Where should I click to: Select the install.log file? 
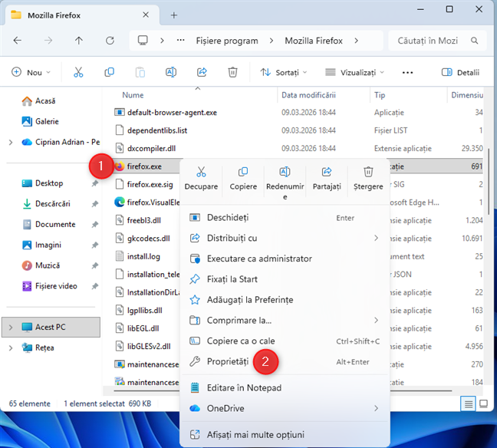tap(137, 256)
